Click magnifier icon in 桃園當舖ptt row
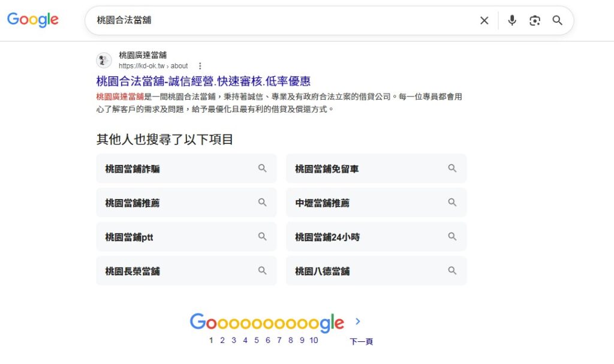Screen dimensions: 614x364 click(x=263, y=236)
